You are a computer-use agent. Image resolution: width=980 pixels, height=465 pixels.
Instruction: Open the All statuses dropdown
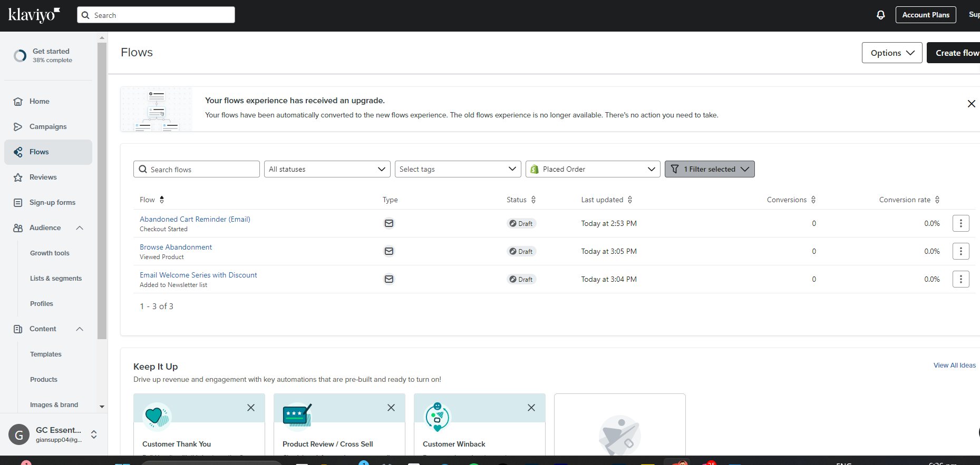click(327, 169)
